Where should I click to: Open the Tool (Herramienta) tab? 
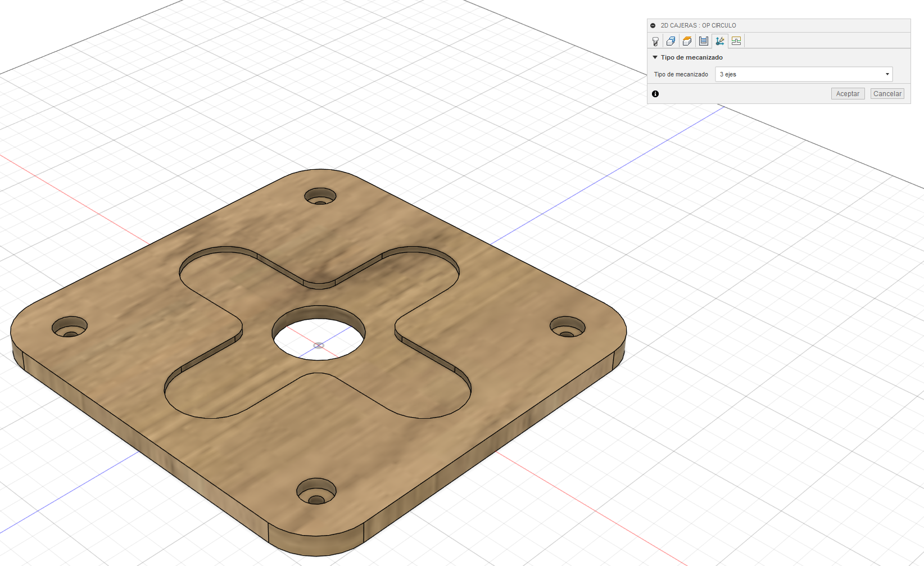pyautogui.click(x=655, y=41)
